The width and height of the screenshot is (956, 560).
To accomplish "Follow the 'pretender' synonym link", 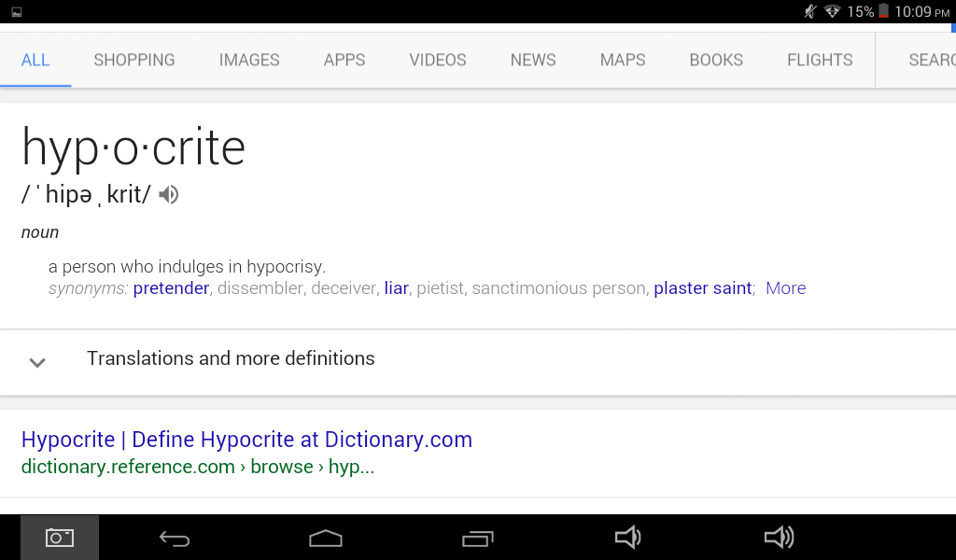I will click(x=171, y=288).
